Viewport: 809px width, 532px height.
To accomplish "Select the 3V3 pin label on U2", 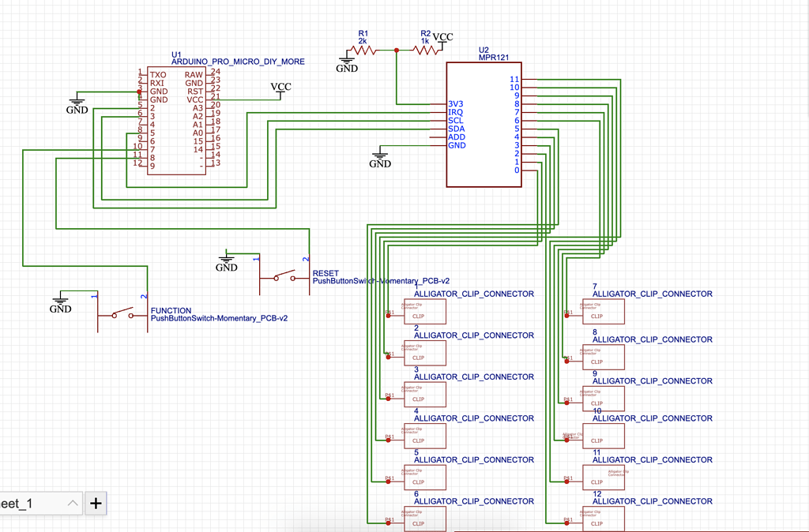I will pyautogui.click(x=456, y=103).
